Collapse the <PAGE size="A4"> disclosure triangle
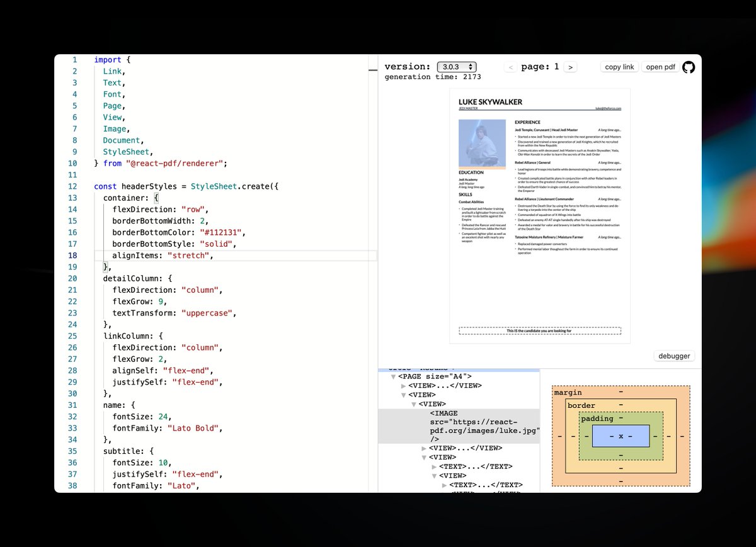 pyautogui.click(x=393, y=376)
